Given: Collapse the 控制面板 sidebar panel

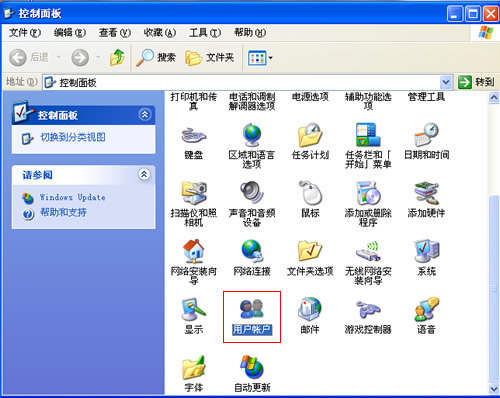Looking at the screenshot, I should (145, 115).
